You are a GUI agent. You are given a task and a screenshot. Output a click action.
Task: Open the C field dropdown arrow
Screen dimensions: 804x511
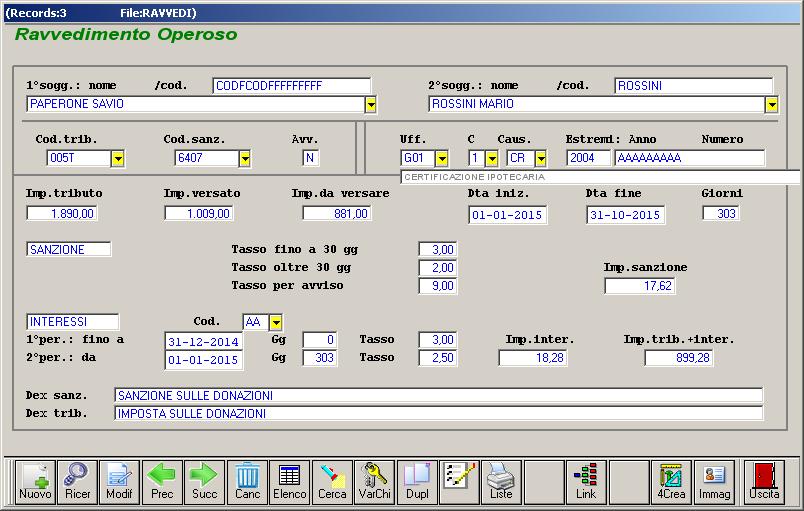pos(492,158)
